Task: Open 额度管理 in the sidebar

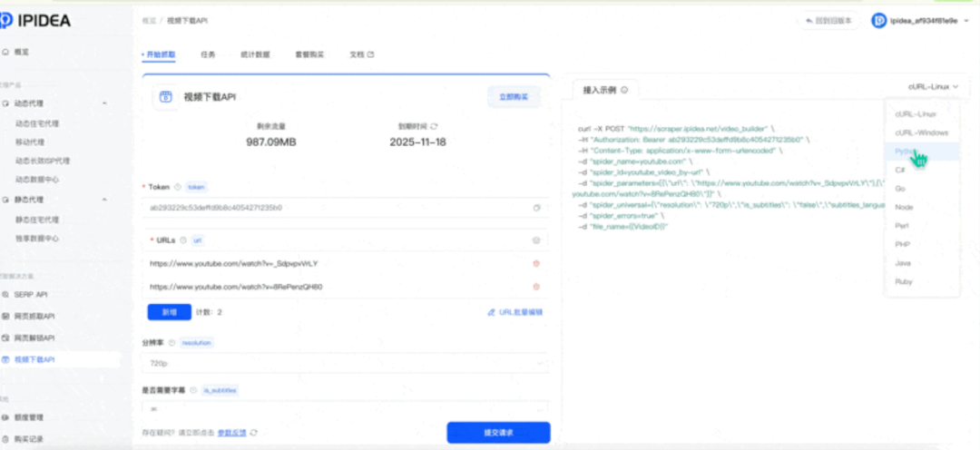Action: click(28, 416)
